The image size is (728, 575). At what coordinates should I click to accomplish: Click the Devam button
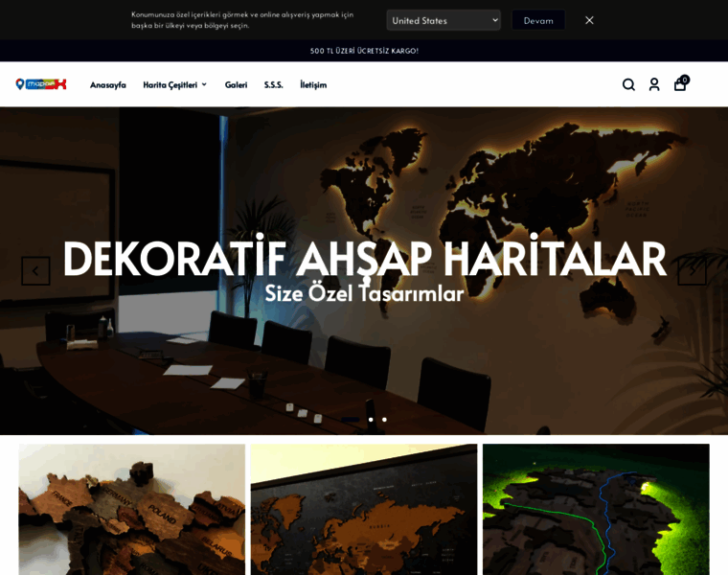click(x=537, y=20)
